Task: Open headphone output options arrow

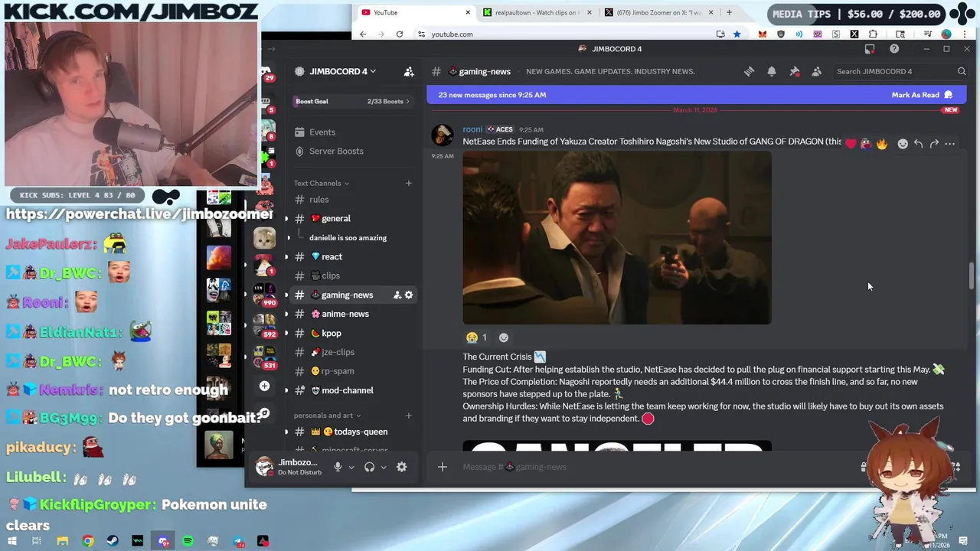Action: [384, 467]
